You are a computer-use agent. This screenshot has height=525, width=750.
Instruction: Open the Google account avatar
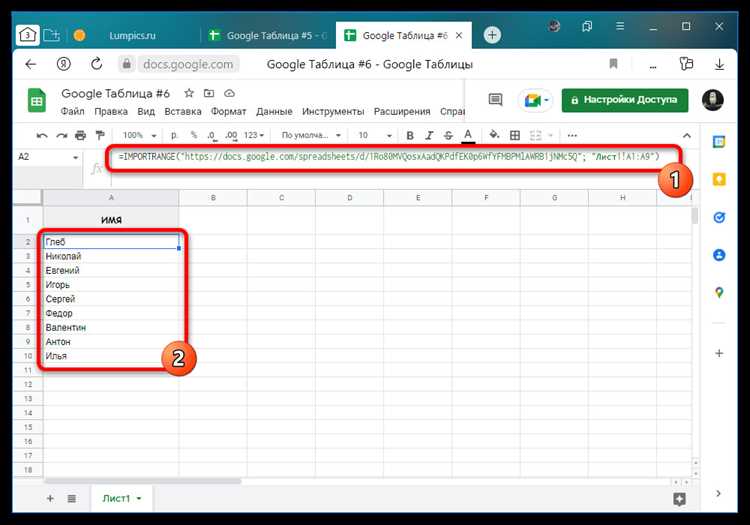point(712,99)
